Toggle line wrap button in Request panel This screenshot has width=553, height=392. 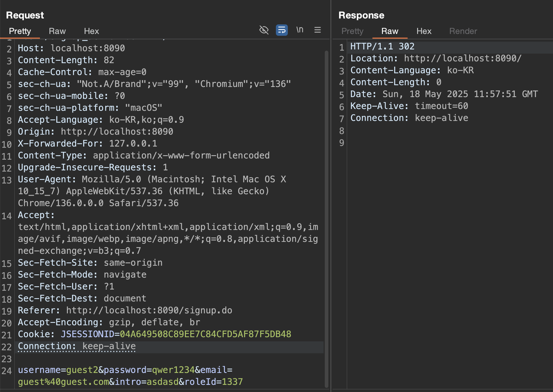click(282, 30)
